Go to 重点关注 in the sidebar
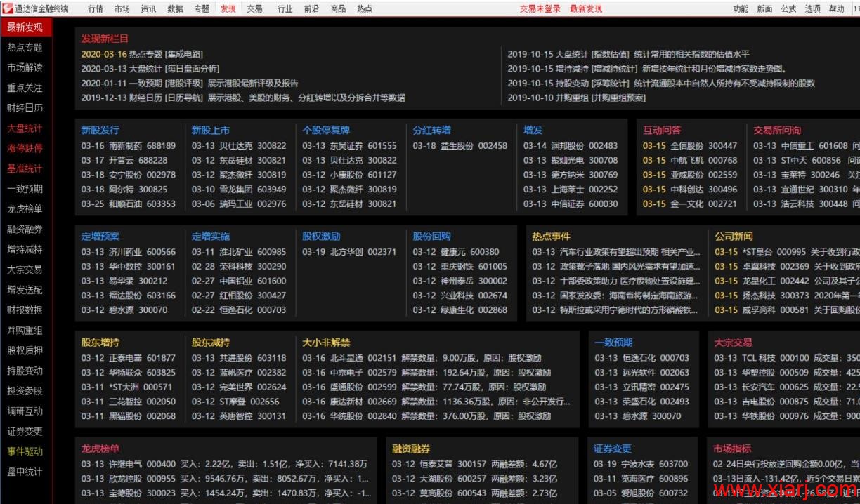The image size is (860, 504). [x=25, y=88]
